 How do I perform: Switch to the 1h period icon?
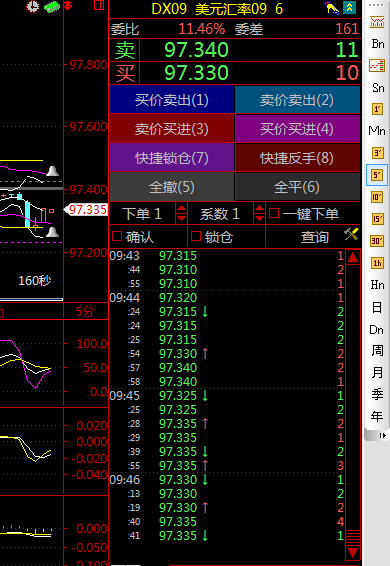377,263
